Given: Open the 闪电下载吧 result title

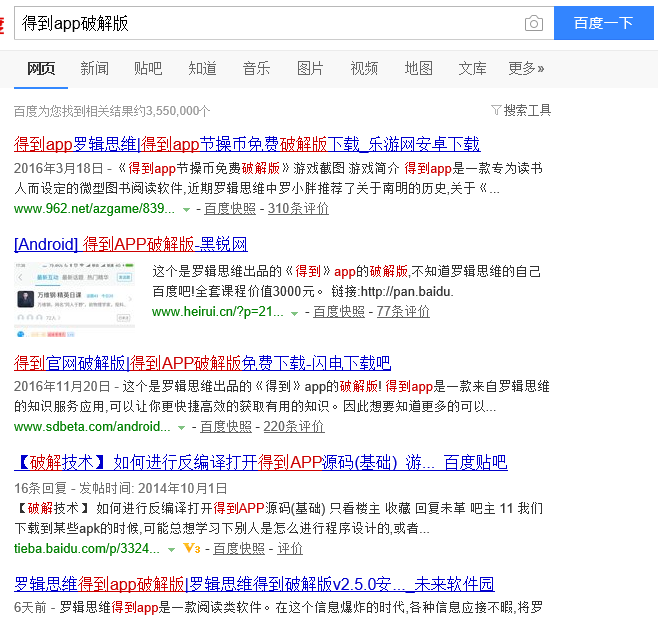Looking at the screenshot, I should click(202, 363).
